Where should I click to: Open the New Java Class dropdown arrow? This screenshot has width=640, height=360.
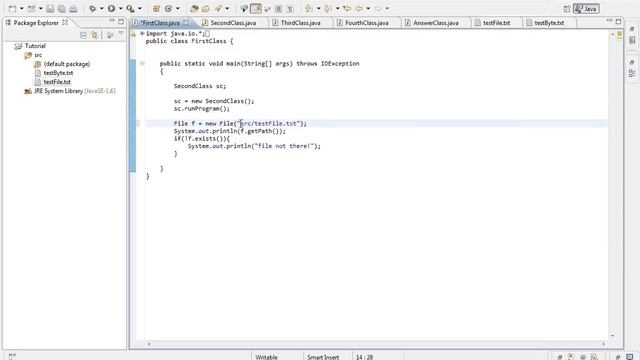click(x=178, y=9)
